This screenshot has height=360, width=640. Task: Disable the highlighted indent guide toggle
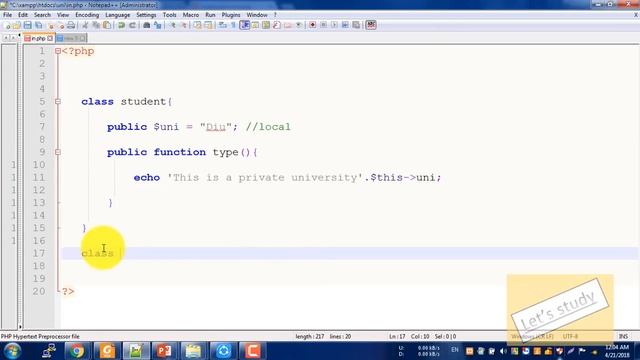[x=244, y=25]
